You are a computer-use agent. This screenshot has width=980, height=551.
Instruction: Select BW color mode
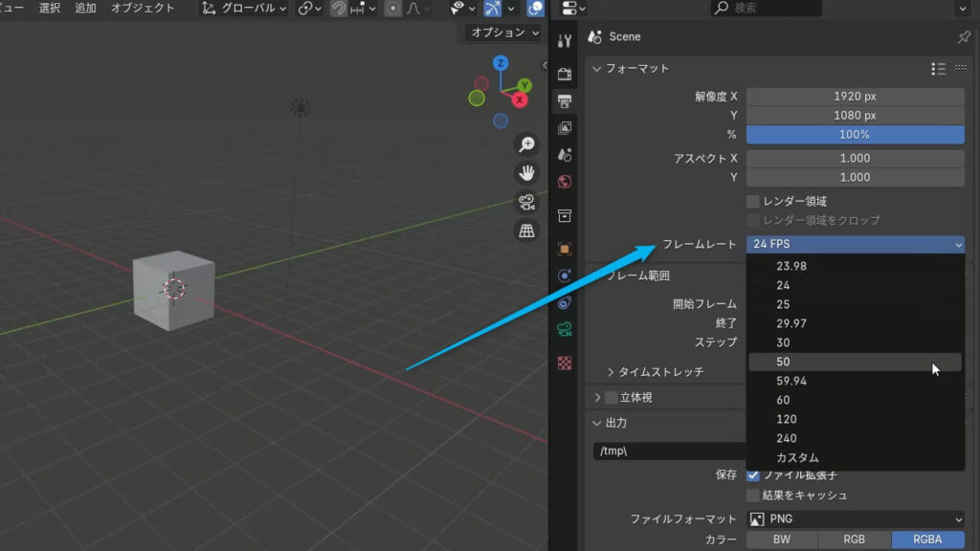point(782,540)
